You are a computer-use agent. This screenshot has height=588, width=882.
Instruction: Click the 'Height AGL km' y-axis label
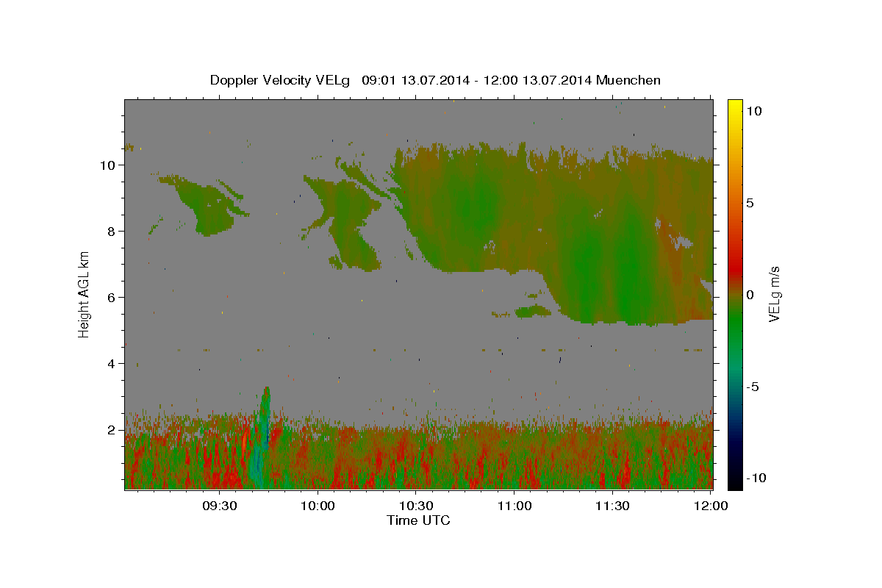pos(84,294)
